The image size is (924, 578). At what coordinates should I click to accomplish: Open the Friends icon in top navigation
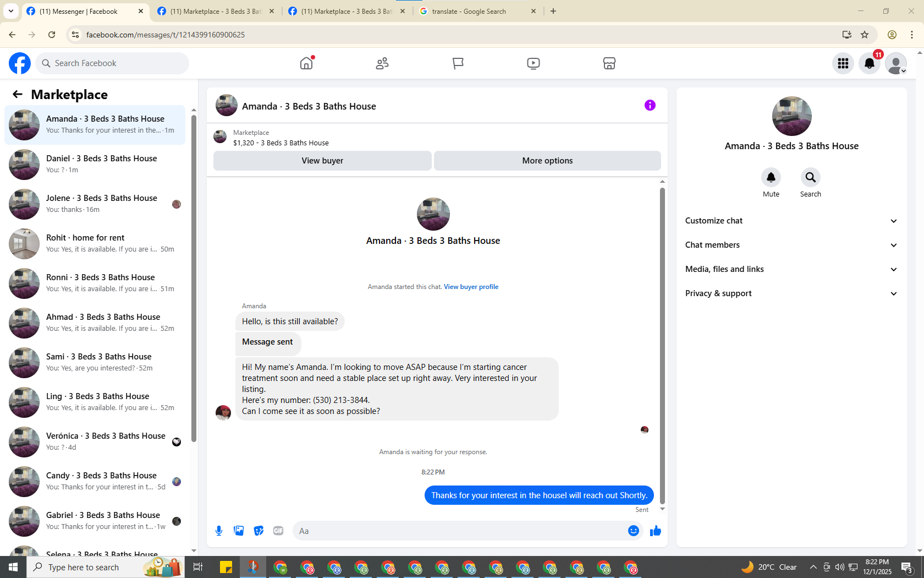click(x=382, y=63)
